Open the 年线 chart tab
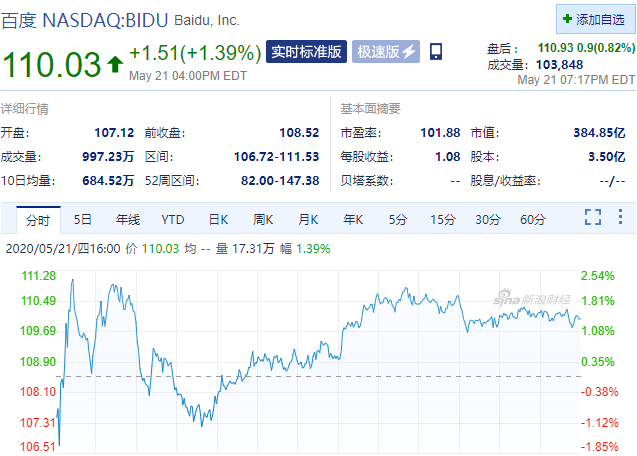This screenshot has height=456, width=637. click(x=128, y=219)
